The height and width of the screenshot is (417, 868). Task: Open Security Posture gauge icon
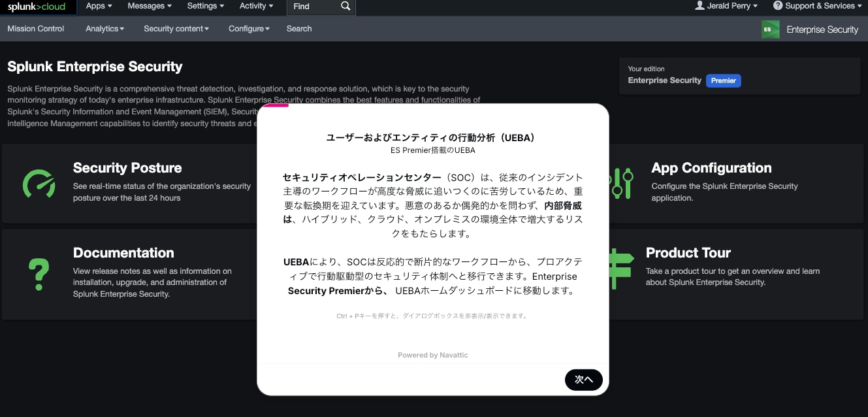click(x=39, y=184)
